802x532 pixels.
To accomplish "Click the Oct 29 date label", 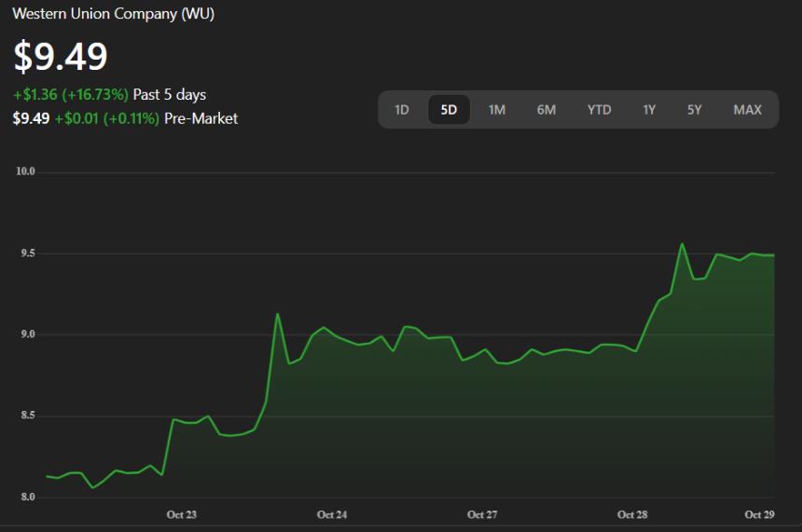I will click(x=759, y=514).
